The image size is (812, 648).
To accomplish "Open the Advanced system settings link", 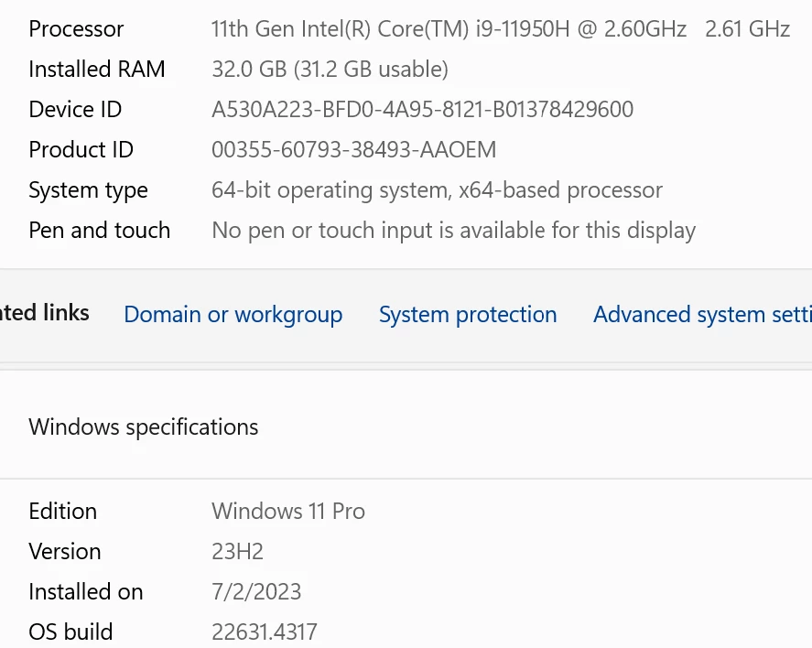I will 702,315.
